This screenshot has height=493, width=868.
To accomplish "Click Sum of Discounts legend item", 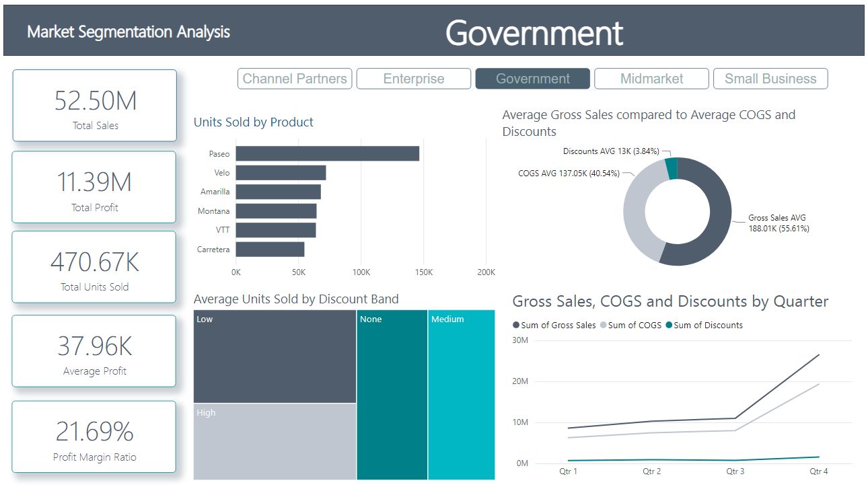I will click(x=707, y=326).
